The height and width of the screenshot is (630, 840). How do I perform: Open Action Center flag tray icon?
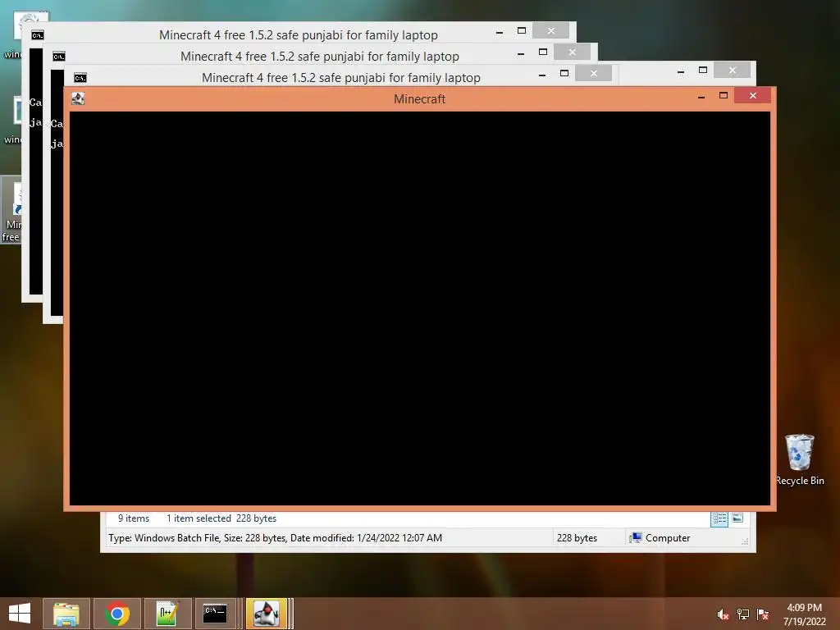[763, 614]
